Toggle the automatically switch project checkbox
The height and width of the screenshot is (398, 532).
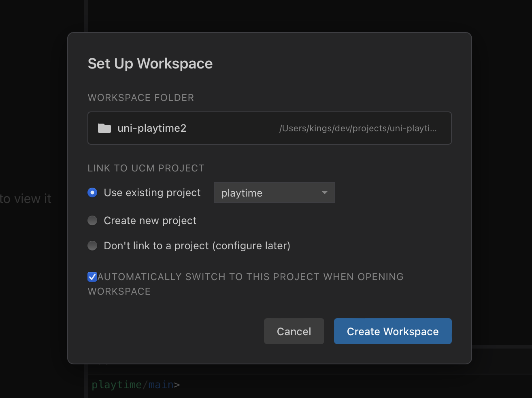(x=92, y=277)
